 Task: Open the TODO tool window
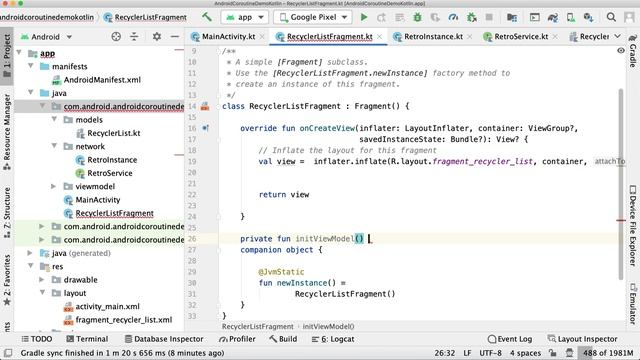click(x=37, y=339)
